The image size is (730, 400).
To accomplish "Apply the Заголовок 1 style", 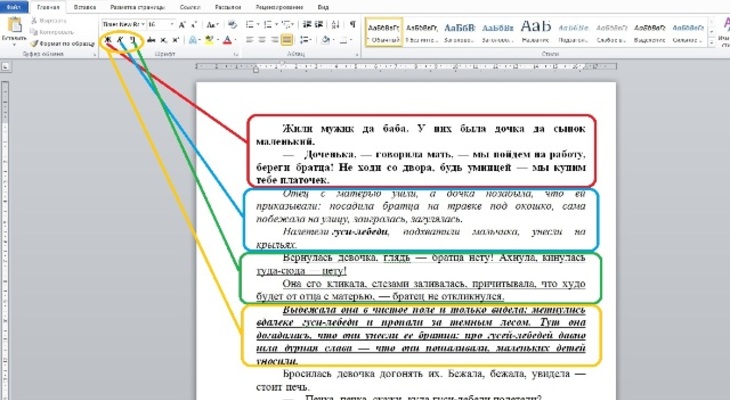I will pos(460,32).
